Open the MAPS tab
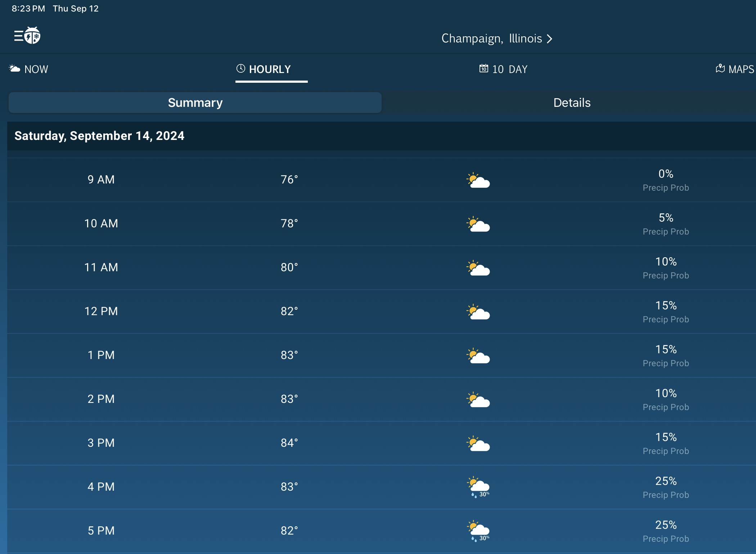Image resolution: width=756 pixels, height=554 pixels. coord(740,69)
